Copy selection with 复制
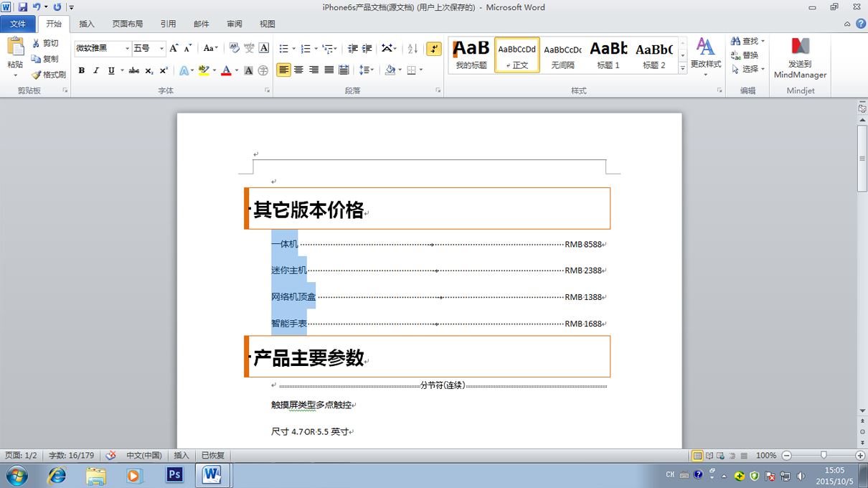Viewport: 868px width, 488px height. click(x=45, y=59)
